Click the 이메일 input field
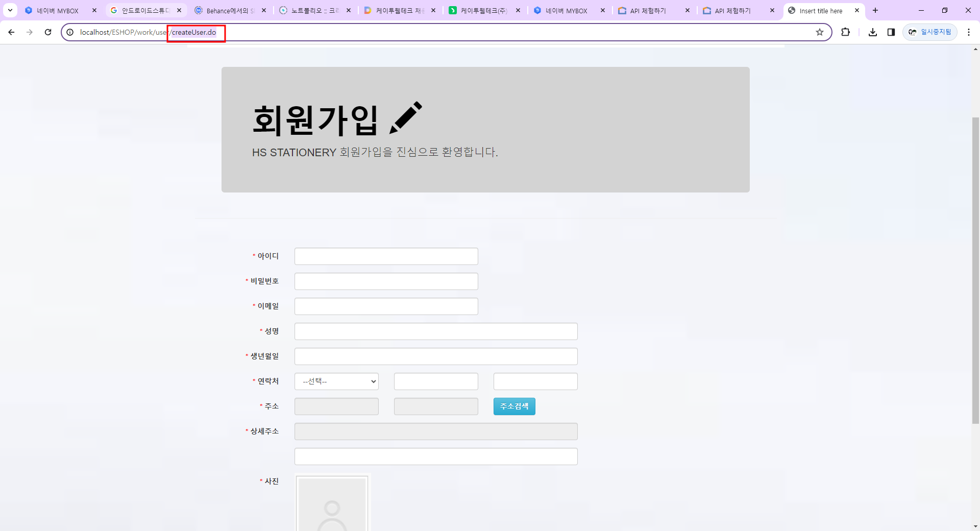Image resolution: width=980 pixels, height=531 pixels. [x=386, y=306]
